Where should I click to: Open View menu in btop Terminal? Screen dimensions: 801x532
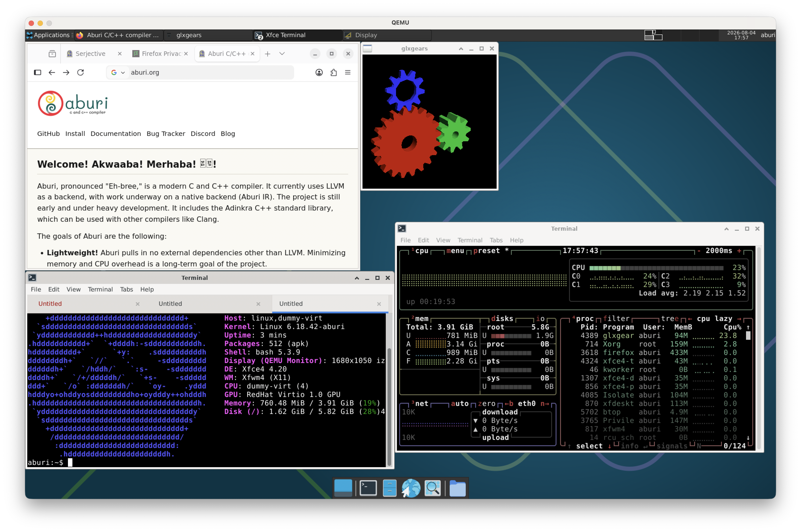pos(443,240)
